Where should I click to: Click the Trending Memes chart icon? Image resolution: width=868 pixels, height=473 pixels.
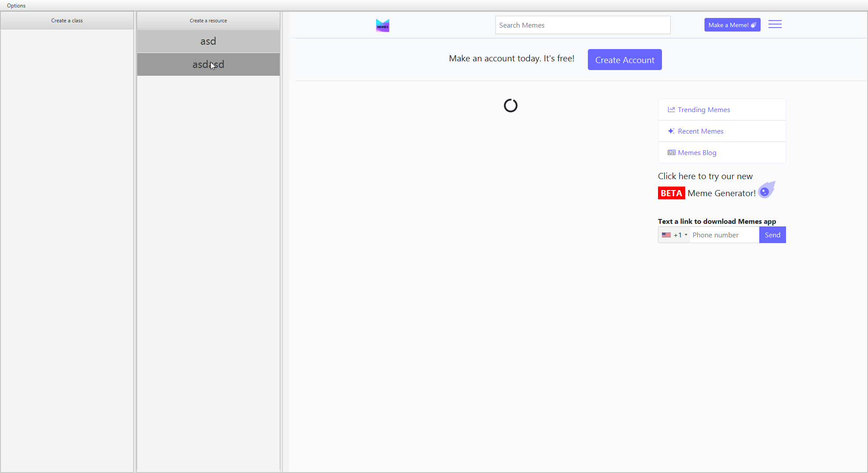point(671,109)
